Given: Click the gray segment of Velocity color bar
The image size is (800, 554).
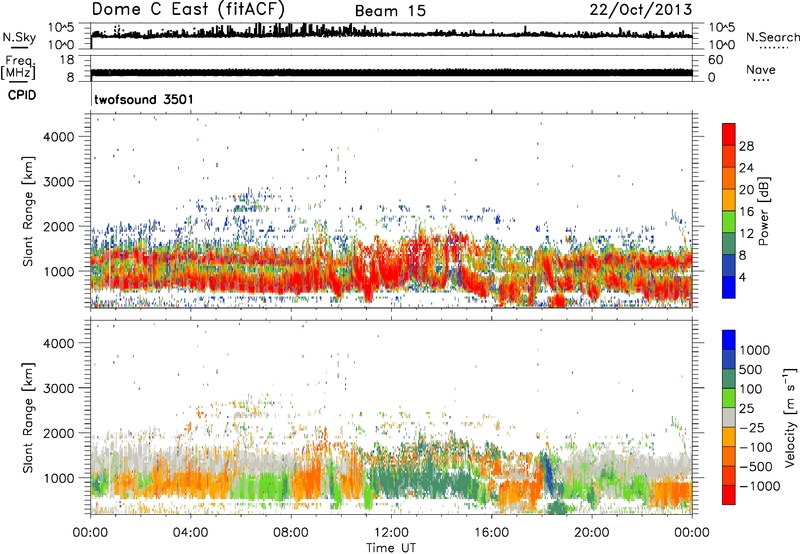Looking at the screenshot, I should click(729, 417).
